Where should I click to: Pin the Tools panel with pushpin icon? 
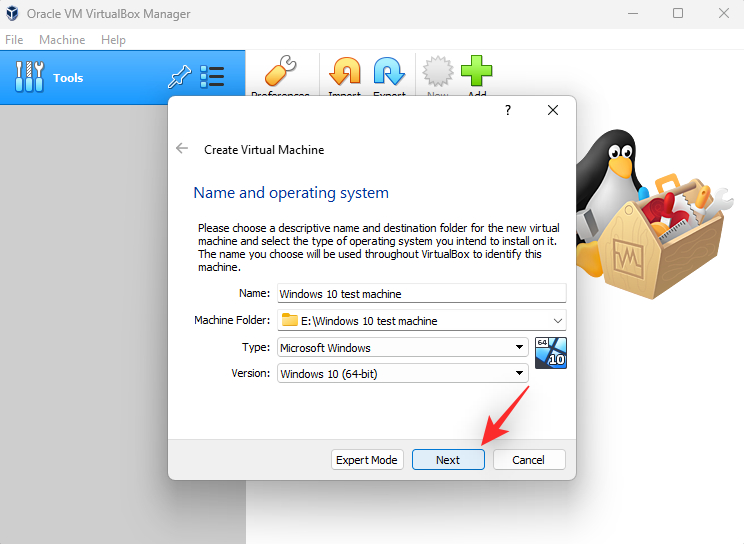[178, 78]
